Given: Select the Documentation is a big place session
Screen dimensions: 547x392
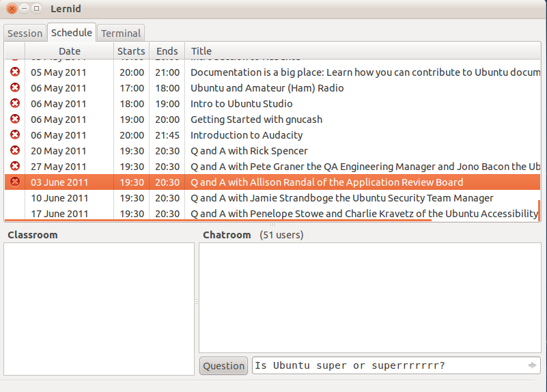Looking at the screenshot, I should click(x=272, y=72).
